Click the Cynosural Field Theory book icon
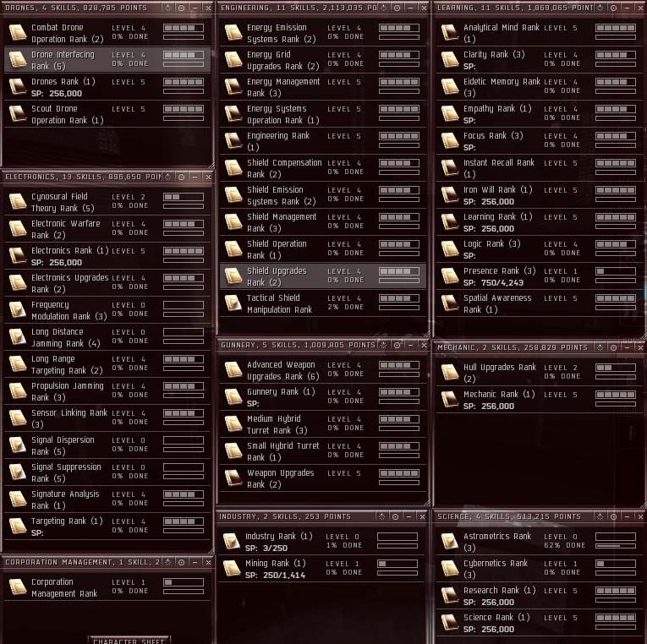647x644 pixels. point(17,202)
